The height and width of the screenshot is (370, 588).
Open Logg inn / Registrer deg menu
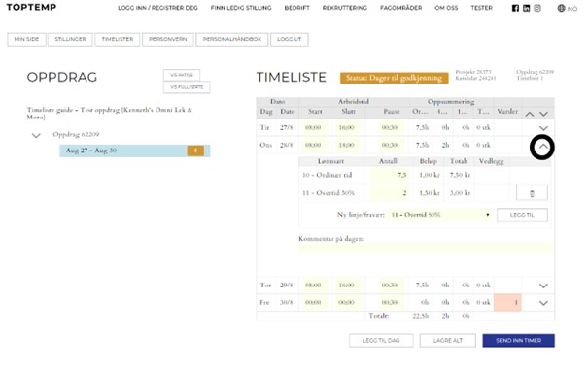[157, 8]
